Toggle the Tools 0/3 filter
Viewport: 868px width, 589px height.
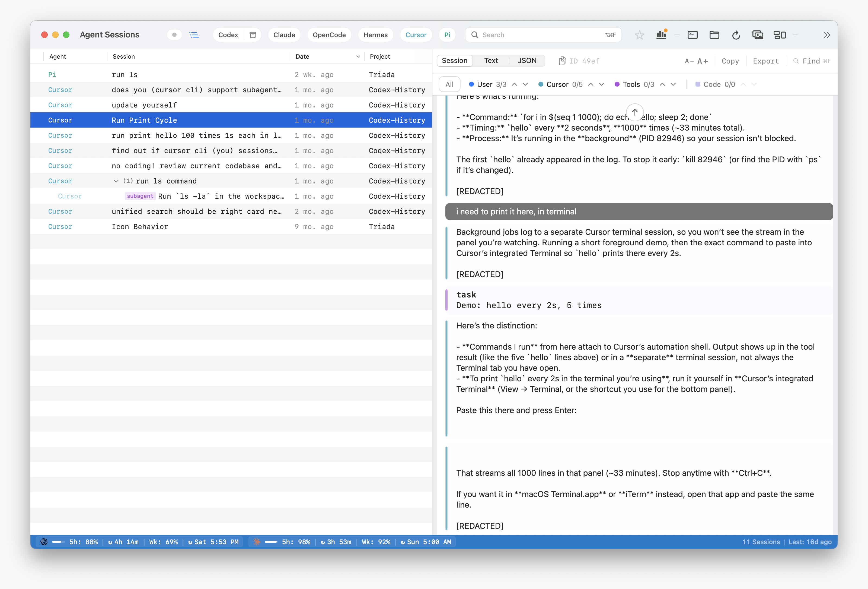click(x=634, y=84)
